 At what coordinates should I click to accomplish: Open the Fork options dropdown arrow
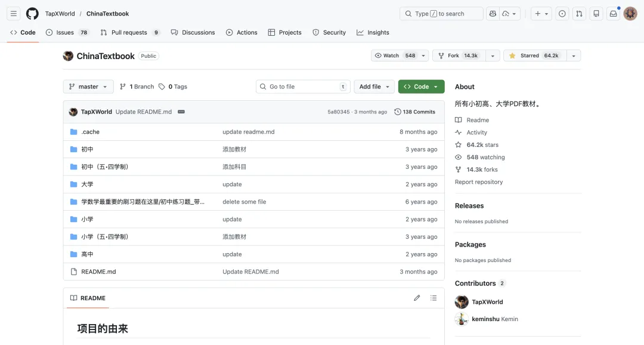tap(493, 56)
